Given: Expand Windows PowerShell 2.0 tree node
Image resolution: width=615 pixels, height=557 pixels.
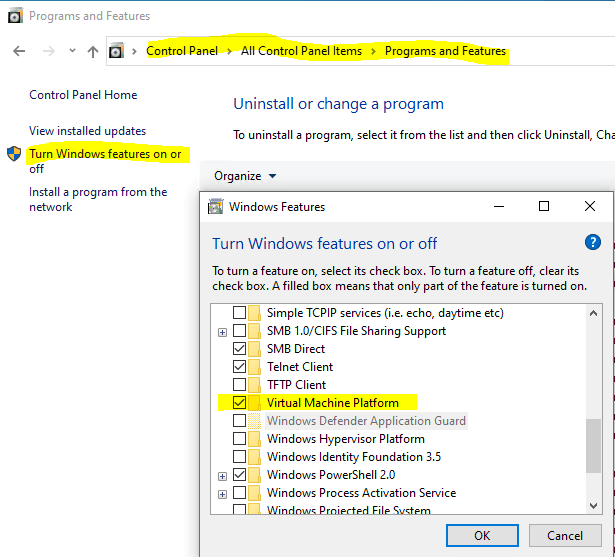Looking at the screenshot, I should 222,477.
